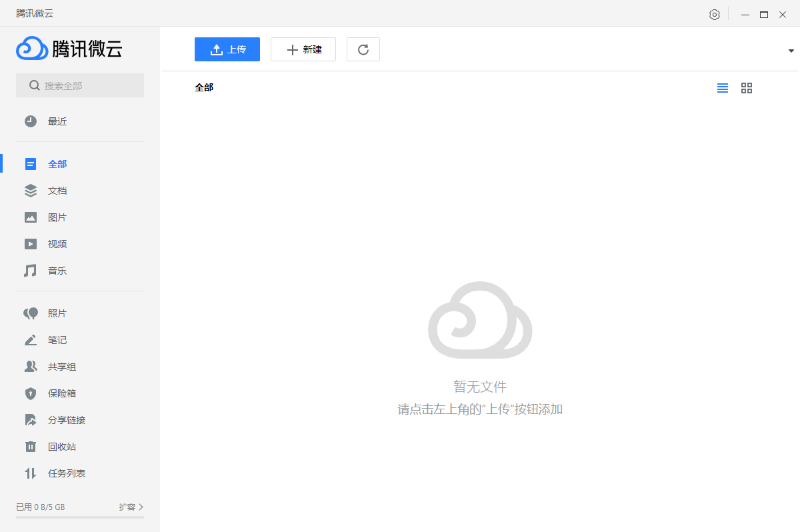Expand the account dropdown at top right
800x532 pixels.
tap(791, 49)
